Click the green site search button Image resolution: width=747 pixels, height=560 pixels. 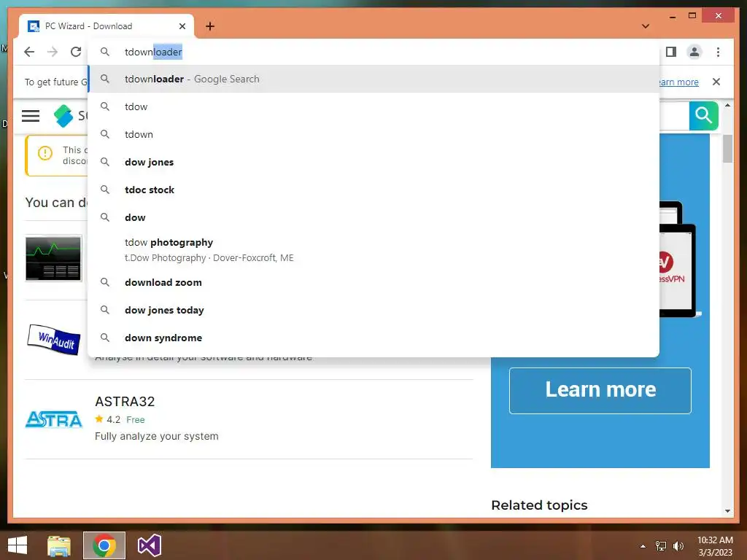pyautogui.click(x=703, y=116)
